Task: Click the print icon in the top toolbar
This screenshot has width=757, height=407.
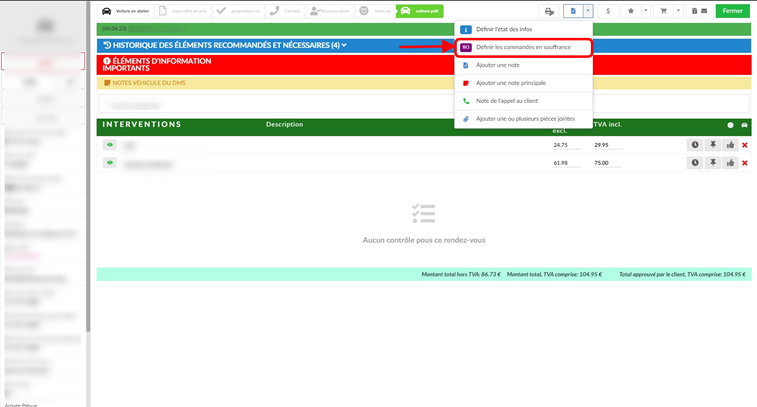Action: click(549, 11)
